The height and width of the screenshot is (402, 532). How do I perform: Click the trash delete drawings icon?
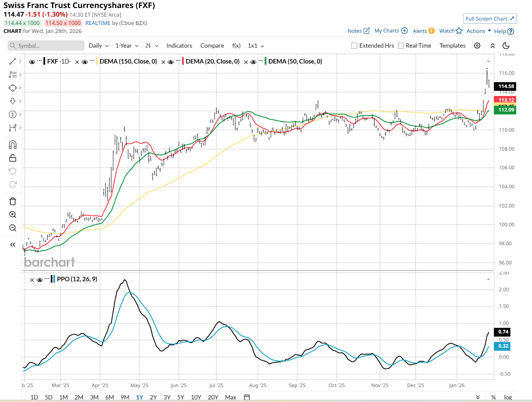(x=13, y=201)
